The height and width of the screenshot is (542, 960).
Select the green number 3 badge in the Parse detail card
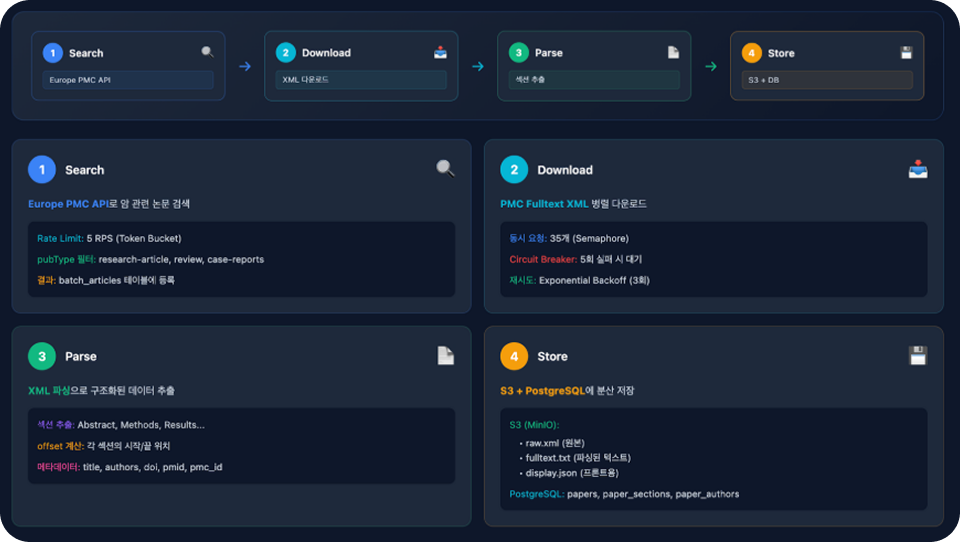42,356
